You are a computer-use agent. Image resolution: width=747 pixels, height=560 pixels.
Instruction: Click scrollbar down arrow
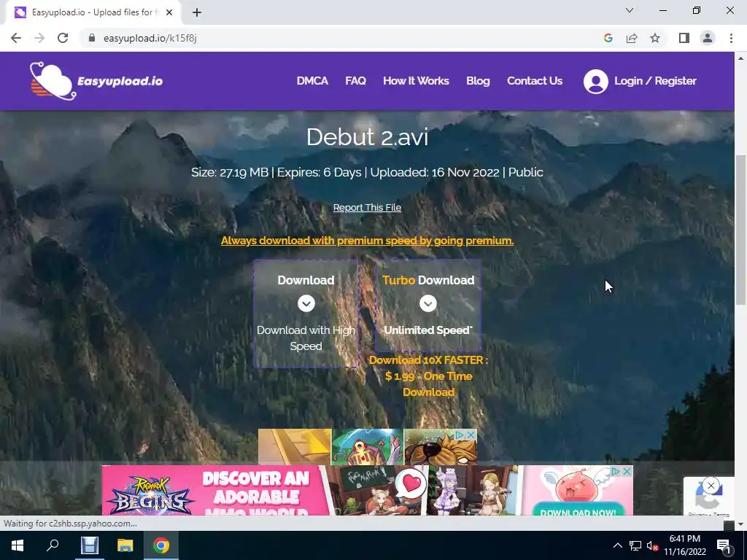point(740,524)
